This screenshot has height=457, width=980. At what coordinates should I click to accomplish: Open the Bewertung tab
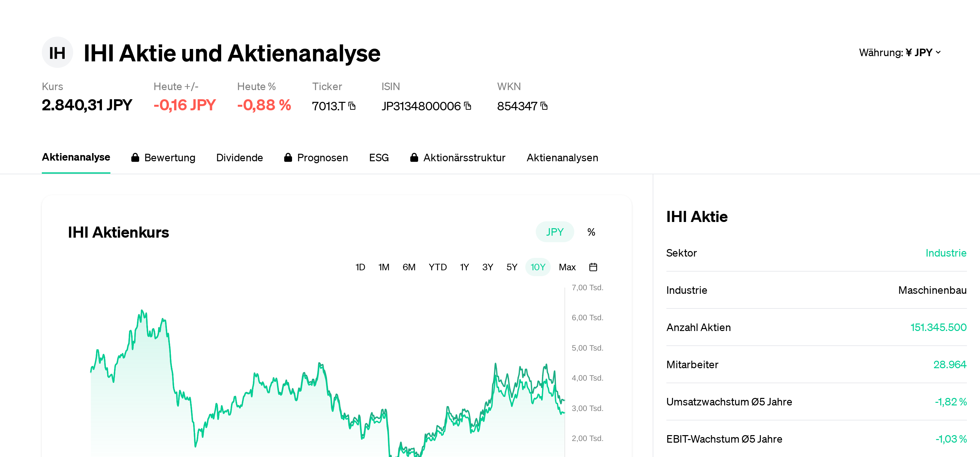click(170, 158)
